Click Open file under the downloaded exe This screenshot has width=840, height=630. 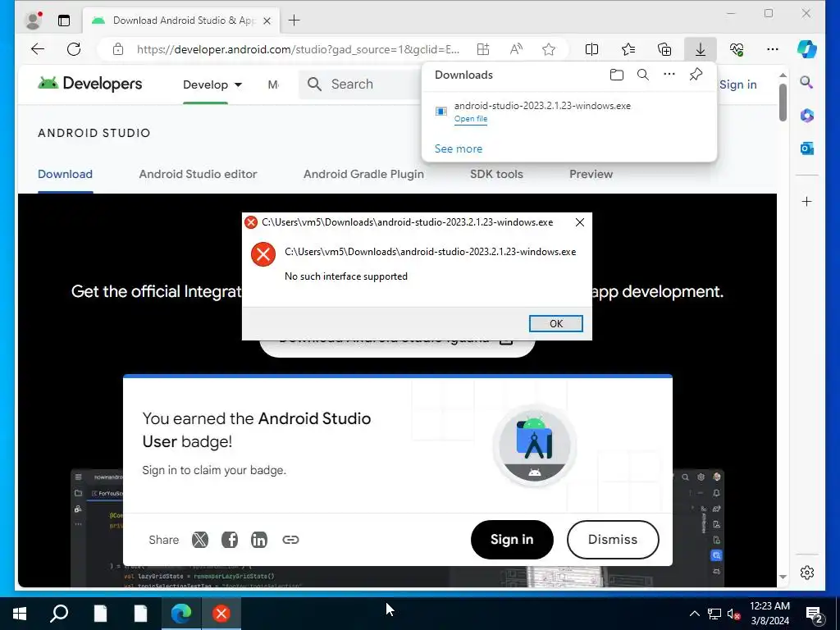tap(471, 119)
